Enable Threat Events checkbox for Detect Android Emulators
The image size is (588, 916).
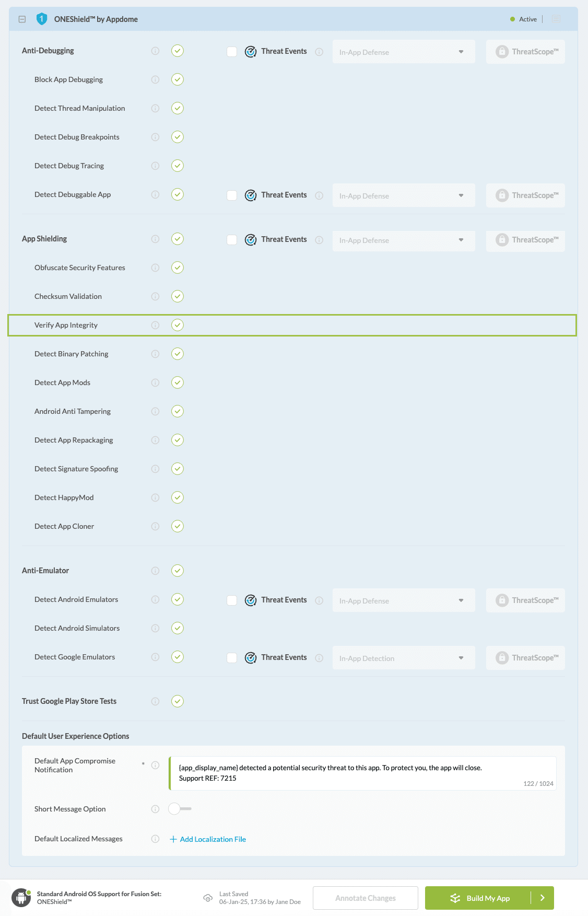232,600
